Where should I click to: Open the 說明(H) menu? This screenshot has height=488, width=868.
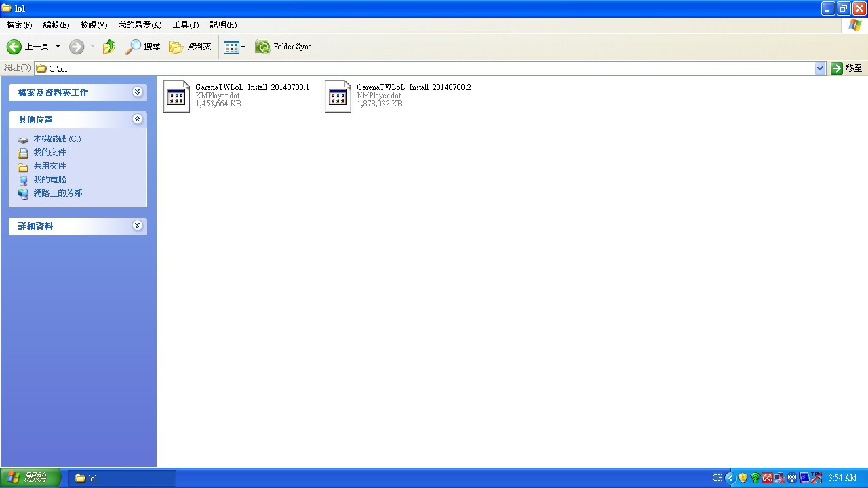click(223, 25)
